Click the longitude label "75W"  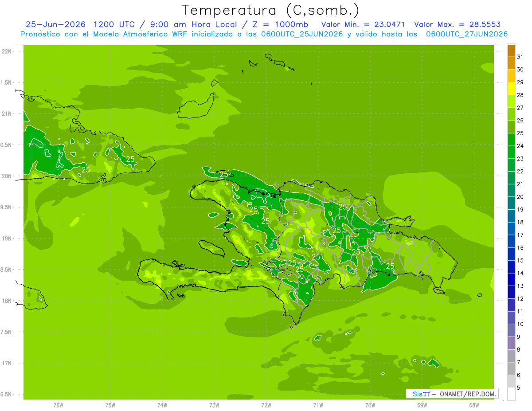click(x=110, y=405)
